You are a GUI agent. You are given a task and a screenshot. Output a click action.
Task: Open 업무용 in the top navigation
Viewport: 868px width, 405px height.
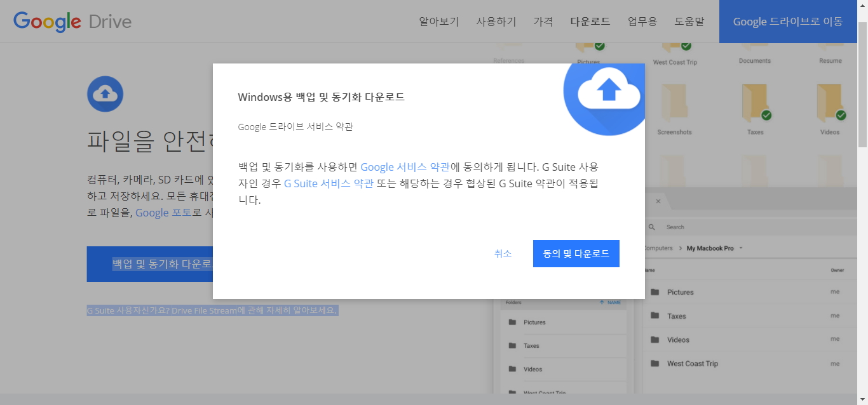tap(642, 22)
